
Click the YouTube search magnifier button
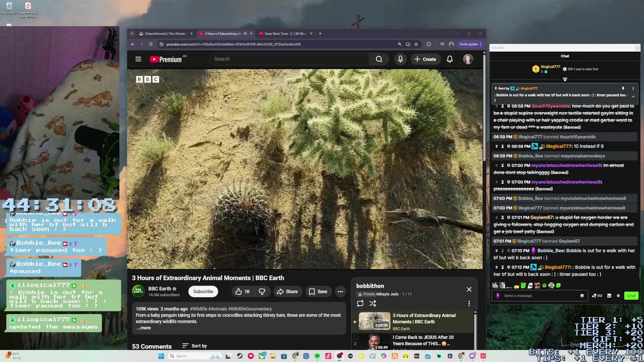click(379, 59)
